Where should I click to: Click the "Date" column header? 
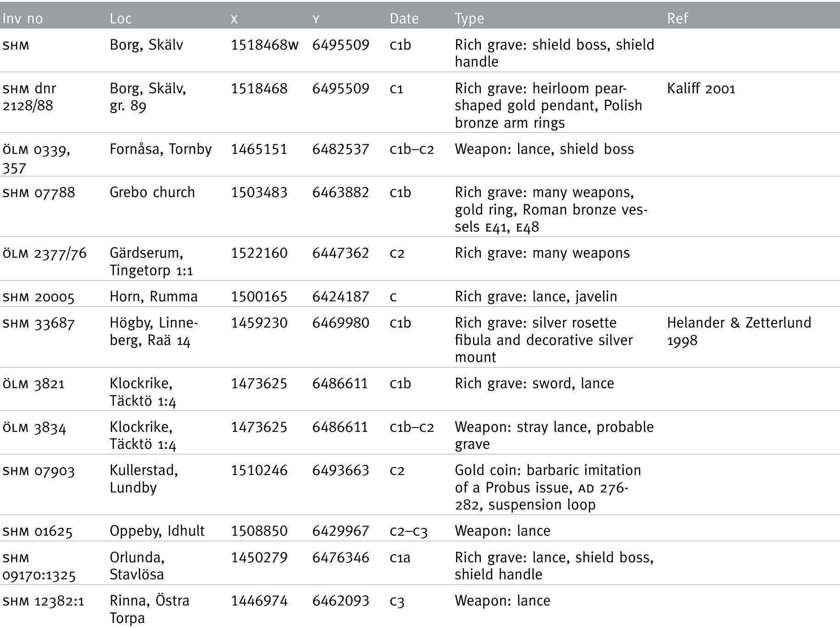tap(404, 18)
